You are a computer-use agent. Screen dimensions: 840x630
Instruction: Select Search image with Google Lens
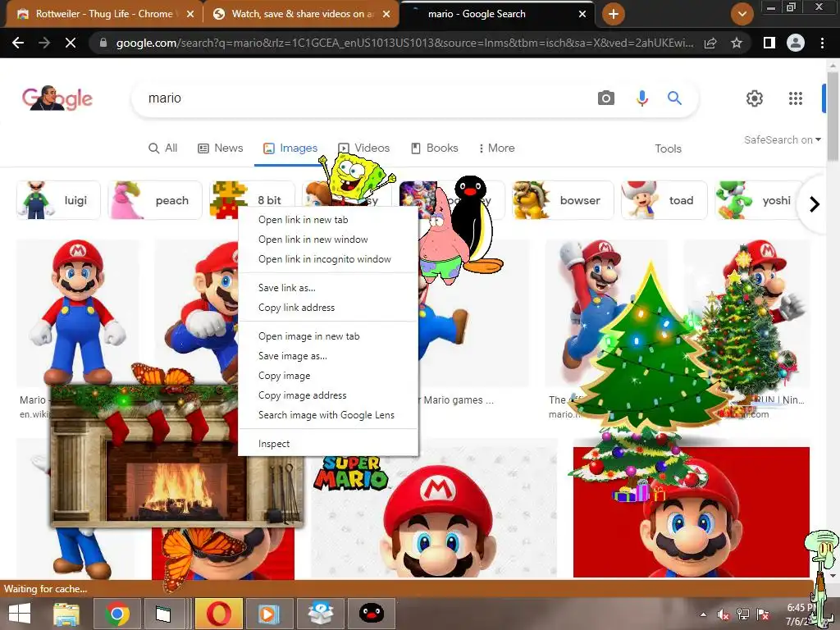(x=328, y=415)
